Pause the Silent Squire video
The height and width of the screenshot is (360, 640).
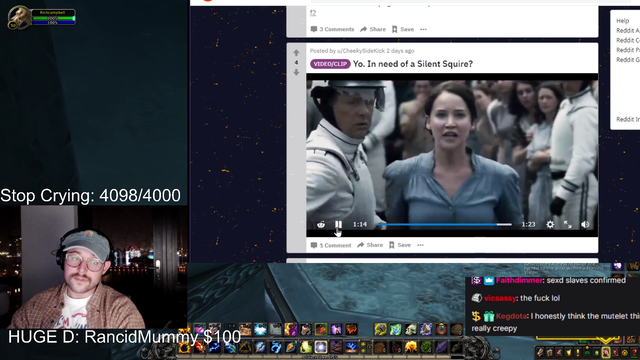(x=338, y=224)
